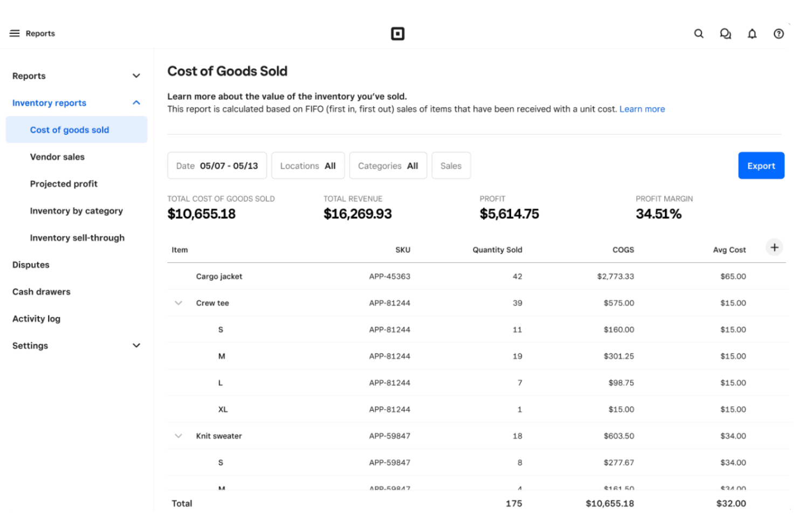Expand the Settings section in sidebar
The width and height of the screenshot is (798, 532).
(x=136, y=346)
